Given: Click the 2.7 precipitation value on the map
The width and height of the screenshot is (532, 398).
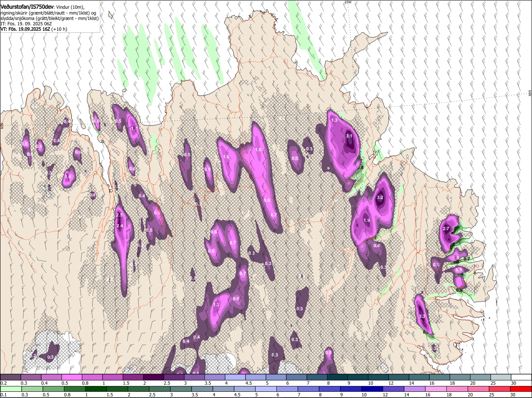Looking at the screenshot, I should (x=446, y=229).
